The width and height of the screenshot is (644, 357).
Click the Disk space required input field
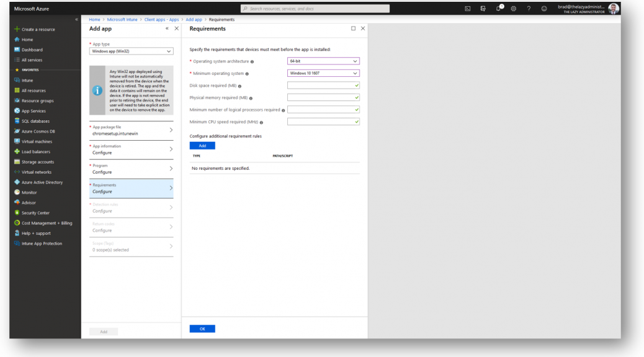pos(323,86)
